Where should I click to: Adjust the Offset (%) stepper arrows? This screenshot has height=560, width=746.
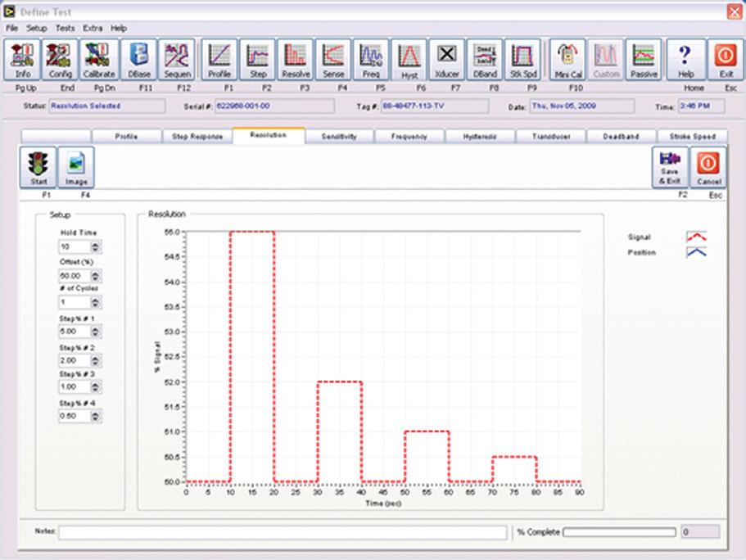pos(96,276)
